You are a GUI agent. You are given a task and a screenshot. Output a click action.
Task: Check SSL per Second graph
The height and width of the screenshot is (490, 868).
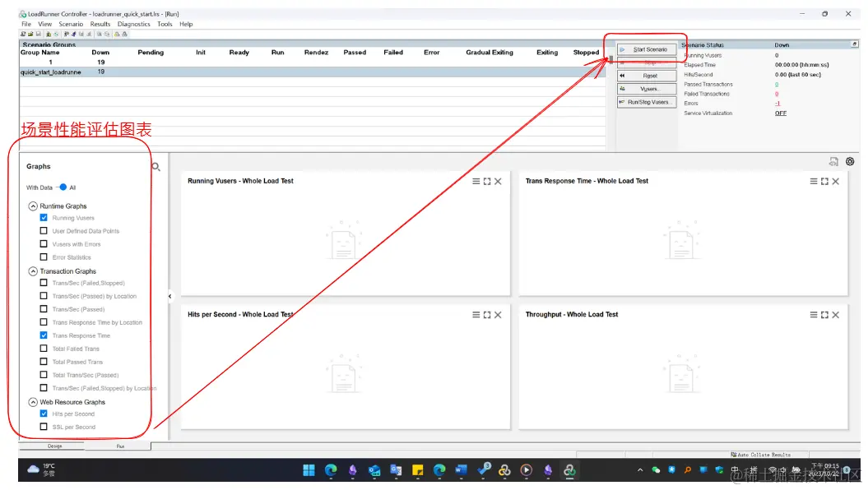click(x=44, y=427)
